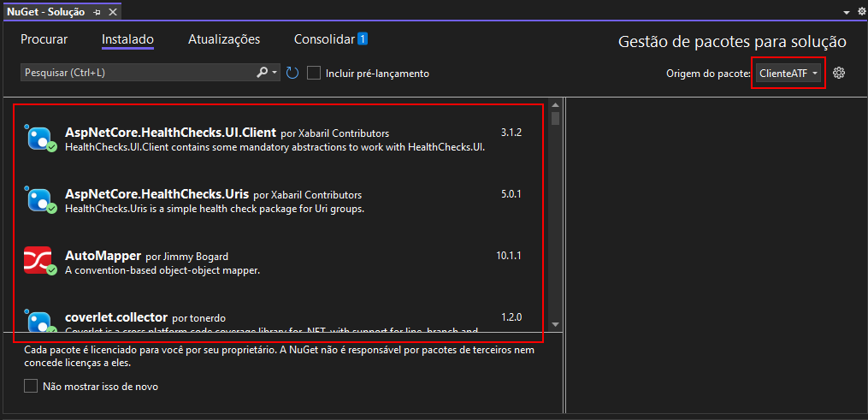Click the search magnifier icon
Screen dimensions: 868x420
coord(263,73)
